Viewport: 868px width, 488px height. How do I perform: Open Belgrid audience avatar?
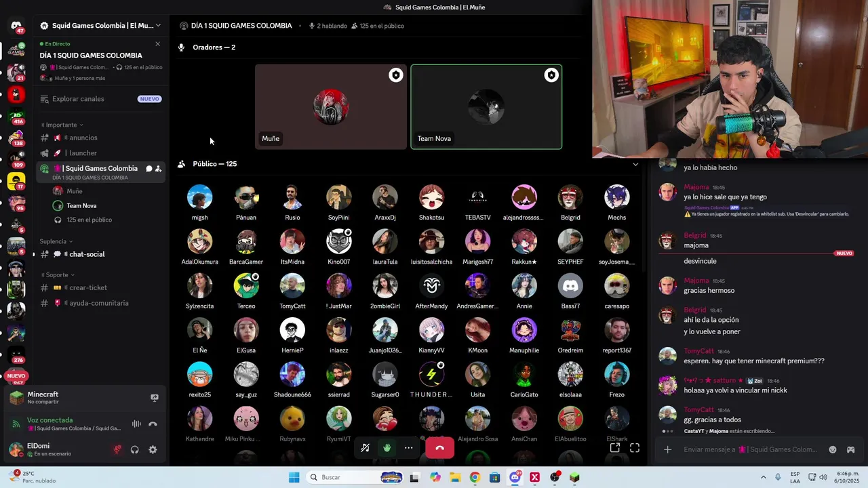click(570, 197)
